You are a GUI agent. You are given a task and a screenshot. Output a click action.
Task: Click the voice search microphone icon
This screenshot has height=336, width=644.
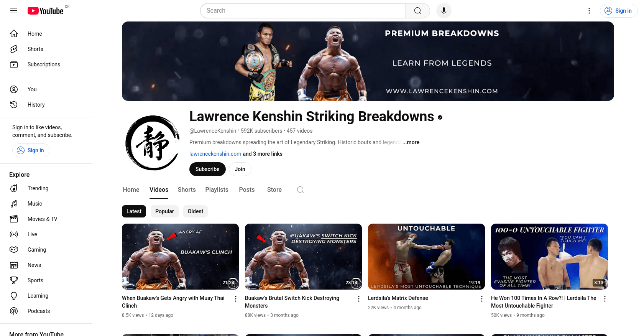coord(444,11)
